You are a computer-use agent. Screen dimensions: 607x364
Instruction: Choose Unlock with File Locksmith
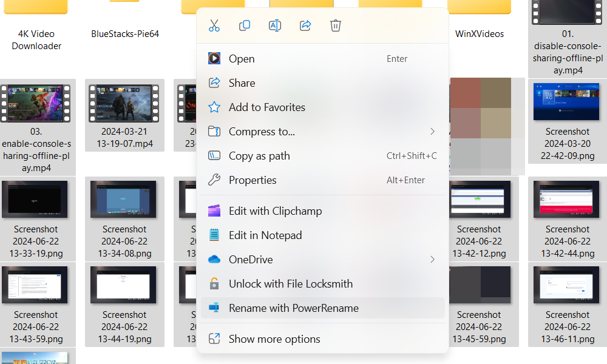[x=322, y=283]
